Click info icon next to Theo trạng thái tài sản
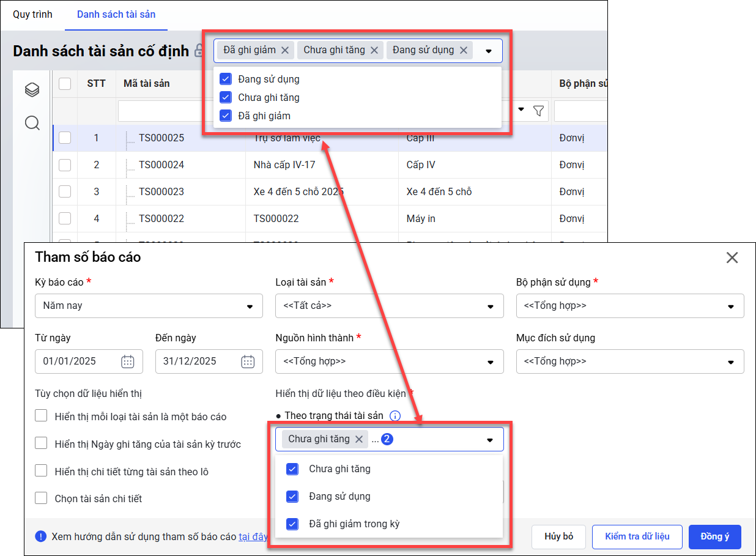Screen dimensions: 756x556 coord(395,416)
